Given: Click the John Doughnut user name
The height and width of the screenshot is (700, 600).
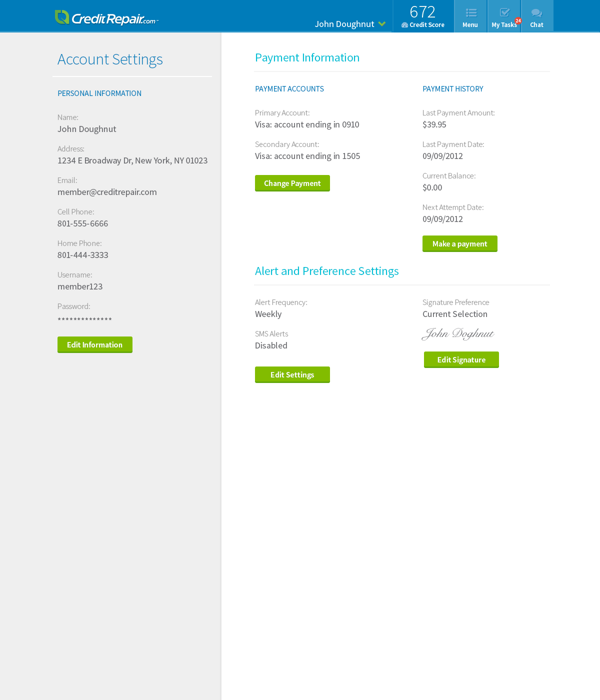Looking at the screenshot, I should (x=344, y=24).
